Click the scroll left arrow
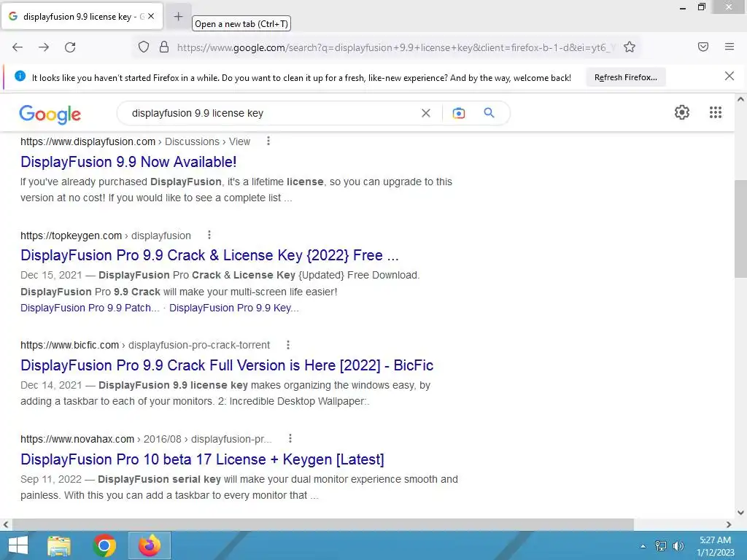 [x=6, y=524]
